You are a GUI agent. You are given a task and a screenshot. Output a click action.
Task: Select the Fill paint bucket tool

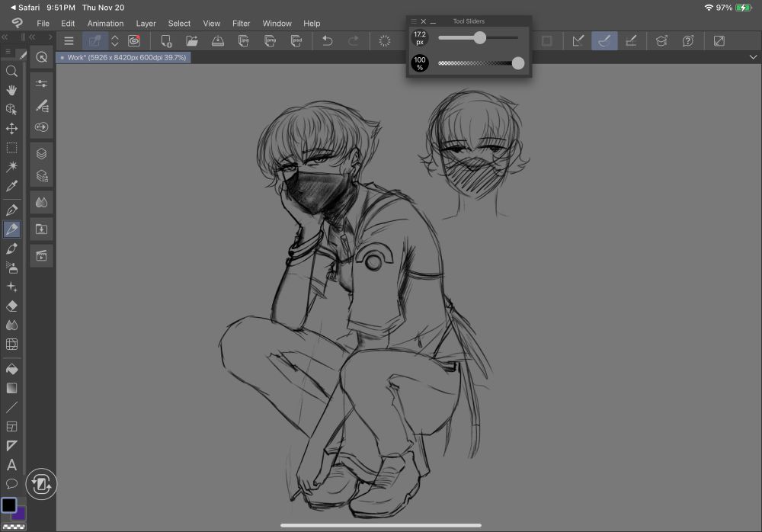11,369
